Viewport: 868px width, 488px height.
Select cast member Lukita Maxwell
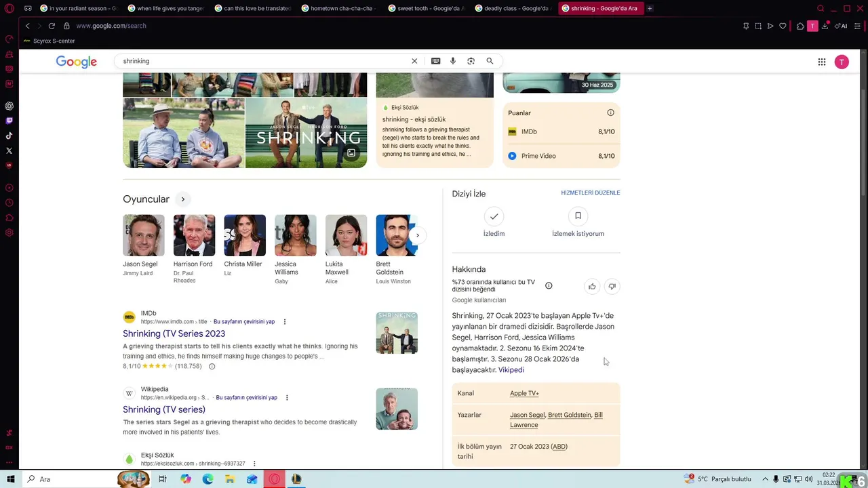coord(346,249)
